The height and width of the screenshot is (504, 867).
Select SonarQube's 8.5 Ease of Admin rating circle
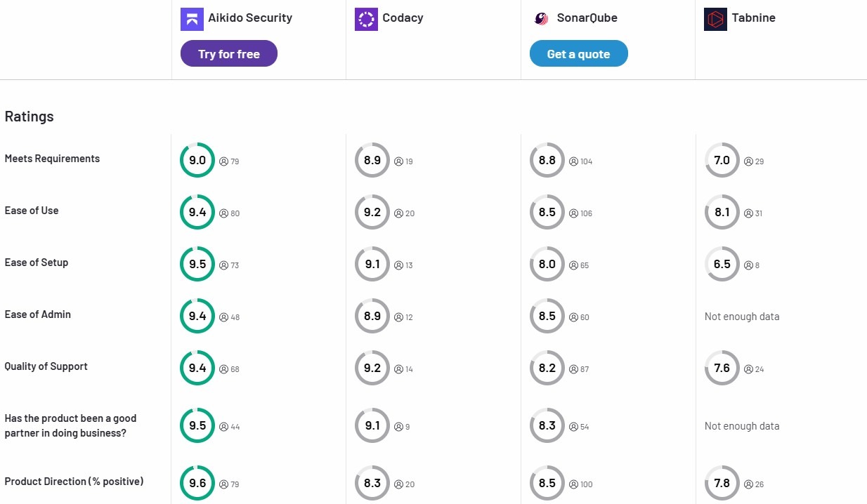point(547,316)
